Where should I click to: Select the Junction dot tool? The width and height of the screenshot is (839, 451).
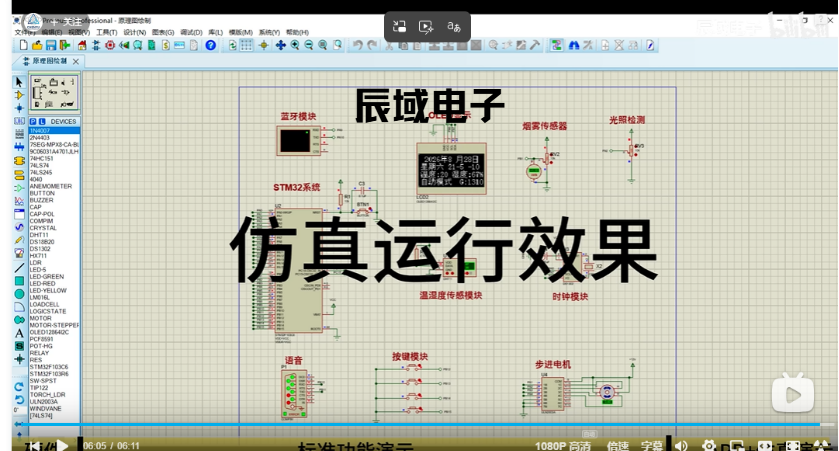pos(19,108)
